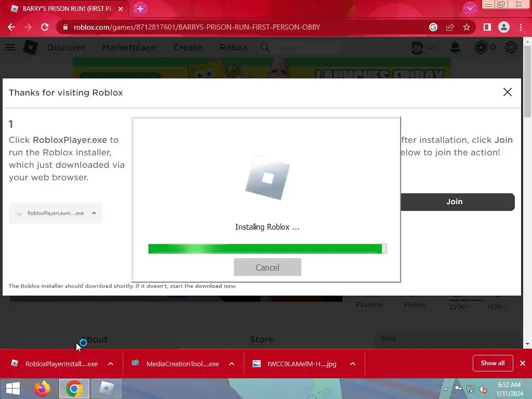Image resolution: width=532 pixels, height=399 pixels.
Task: Open the Chrome three-dot menu
Action: point(521,27)
